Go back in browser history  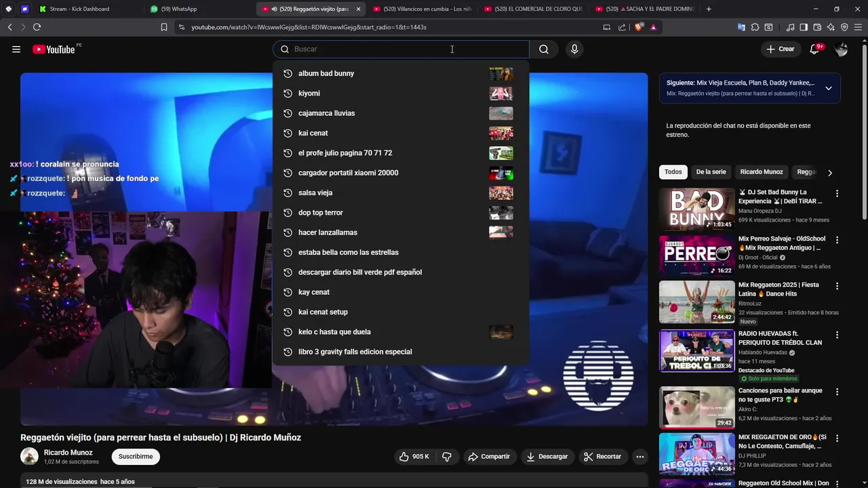click(x=9, y=27)
